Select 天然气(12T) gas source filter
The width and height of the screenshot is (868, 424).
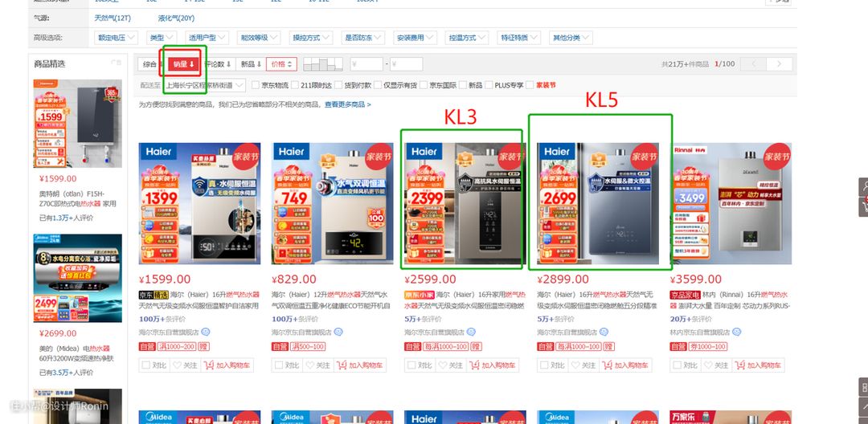click(x=113, y=18)
